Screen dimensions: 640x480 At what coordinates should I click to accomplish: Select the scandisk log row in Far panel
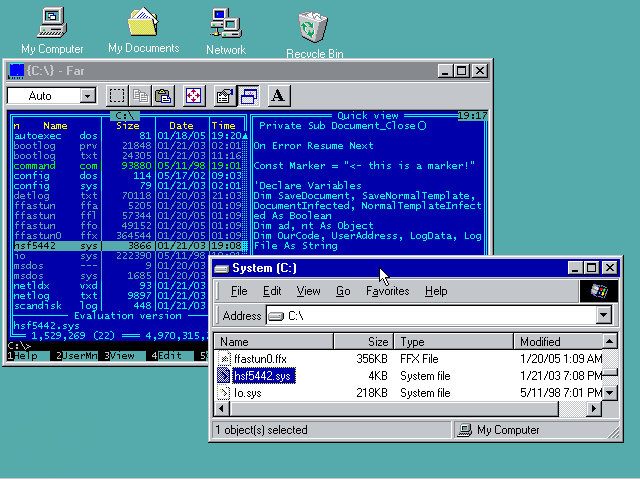tap(110, 306)
